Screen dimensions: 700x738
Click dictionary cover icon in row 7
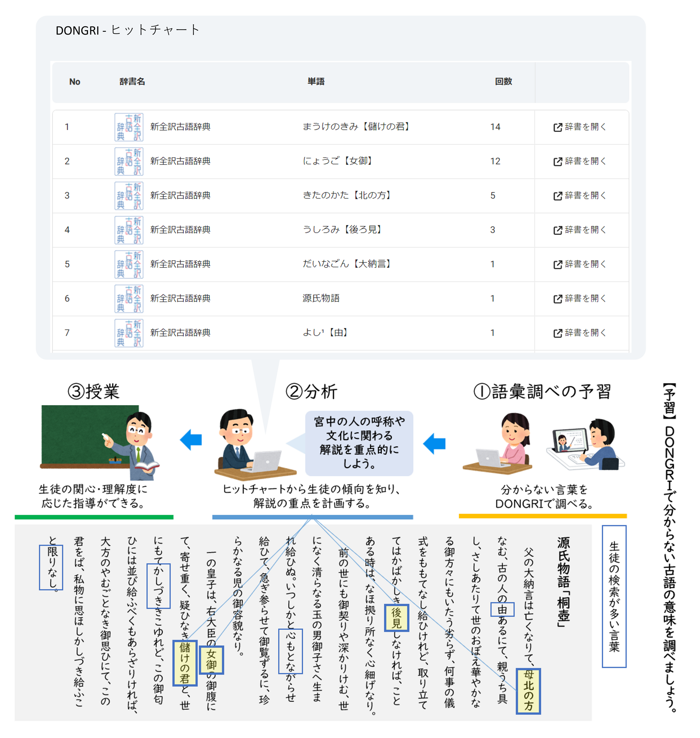click(x=129, y=333)
